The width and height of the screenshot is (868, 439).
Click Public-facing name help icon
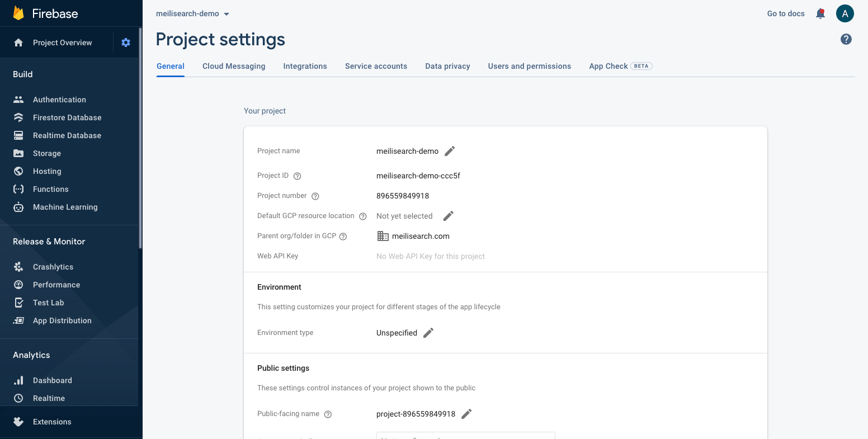328,414
